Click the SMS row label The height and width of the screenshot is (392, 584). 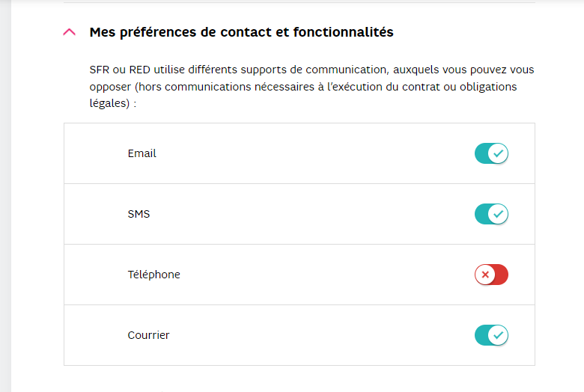[139, 214]
